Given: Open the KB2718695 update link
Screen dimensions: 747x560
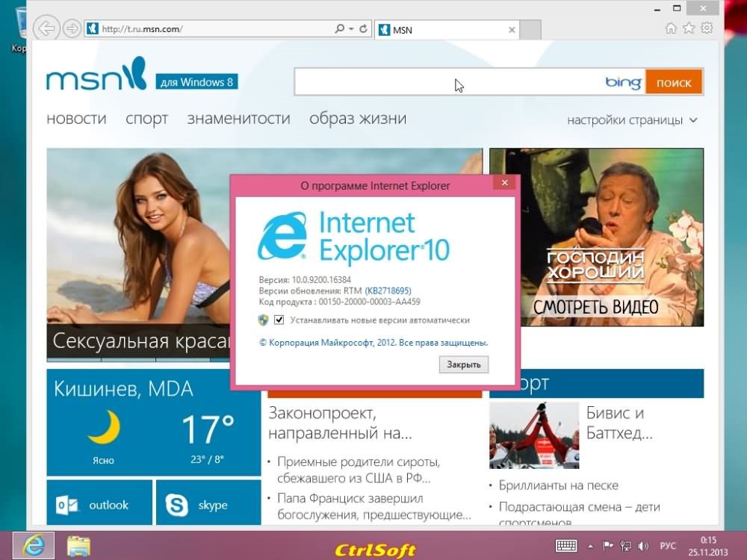Looking at the screenshot, I should coord(388,290).
